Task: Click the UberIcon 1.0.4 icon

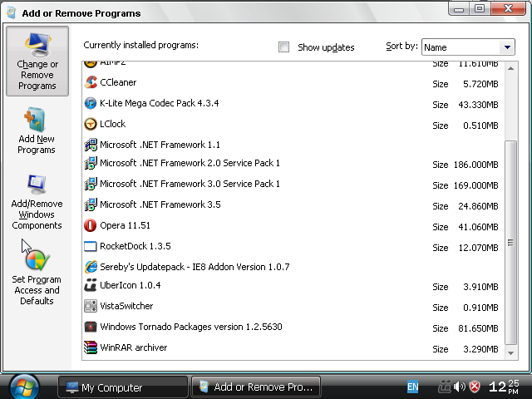Action: tap(91, 285)
